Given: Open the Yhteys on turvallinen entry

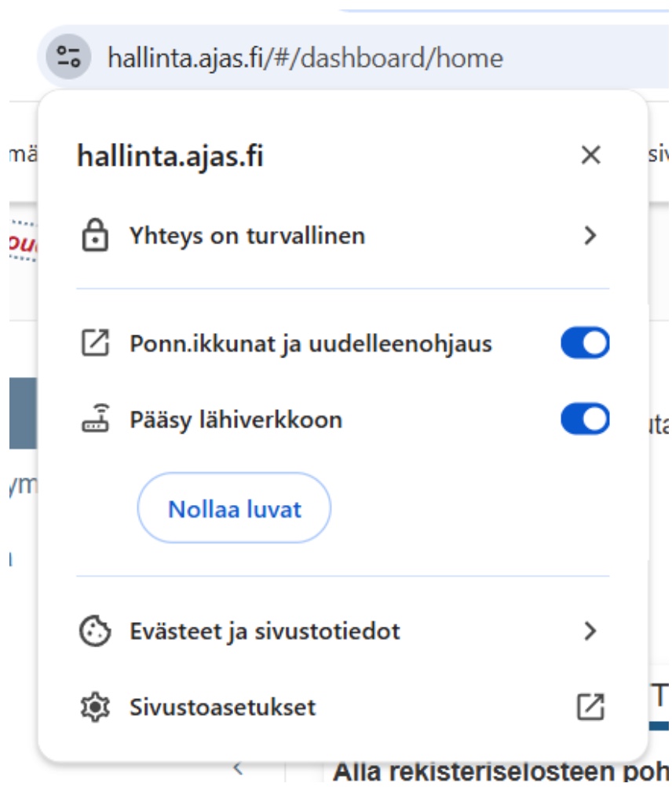Looking at the screenshot, I should pos(247,236).
